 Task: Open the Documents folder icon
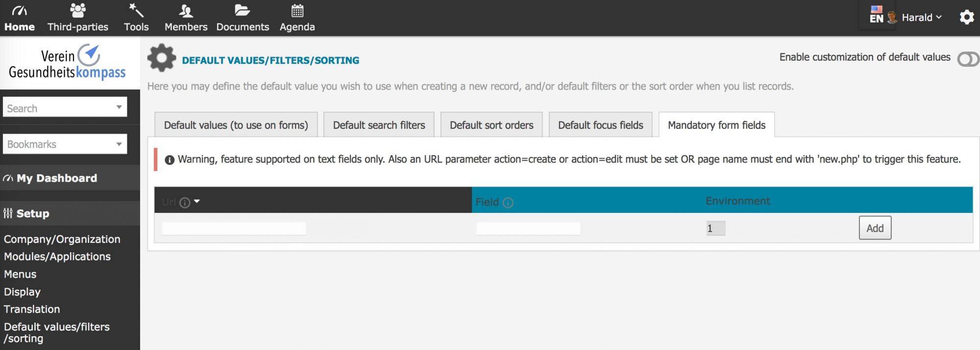click(242, 11)
